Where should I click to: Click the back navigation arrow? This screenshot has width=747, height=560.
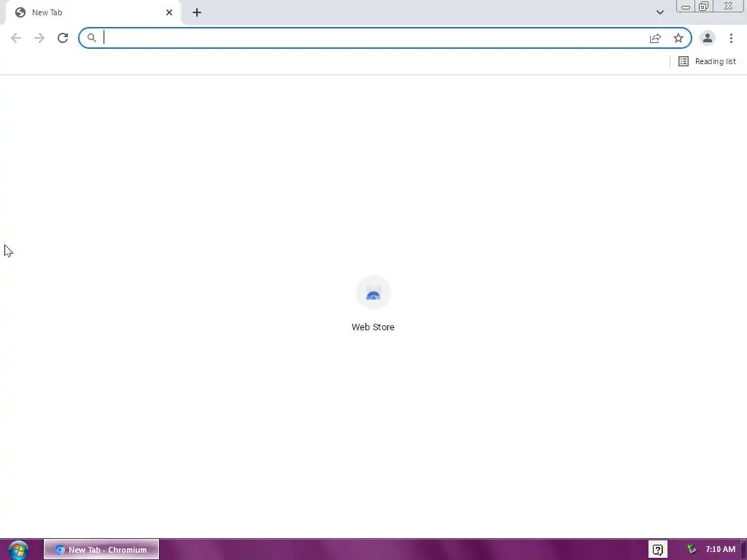(16, 38)
